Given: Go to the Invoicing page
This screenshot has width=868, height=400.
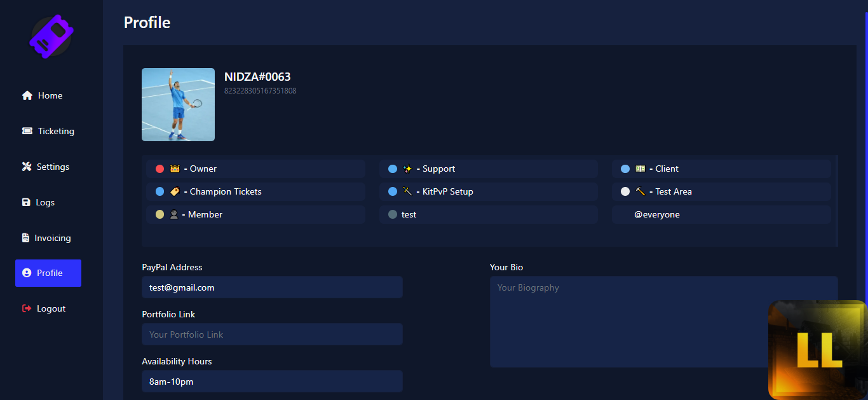Looking at the screenshot, I should [52, 238].
